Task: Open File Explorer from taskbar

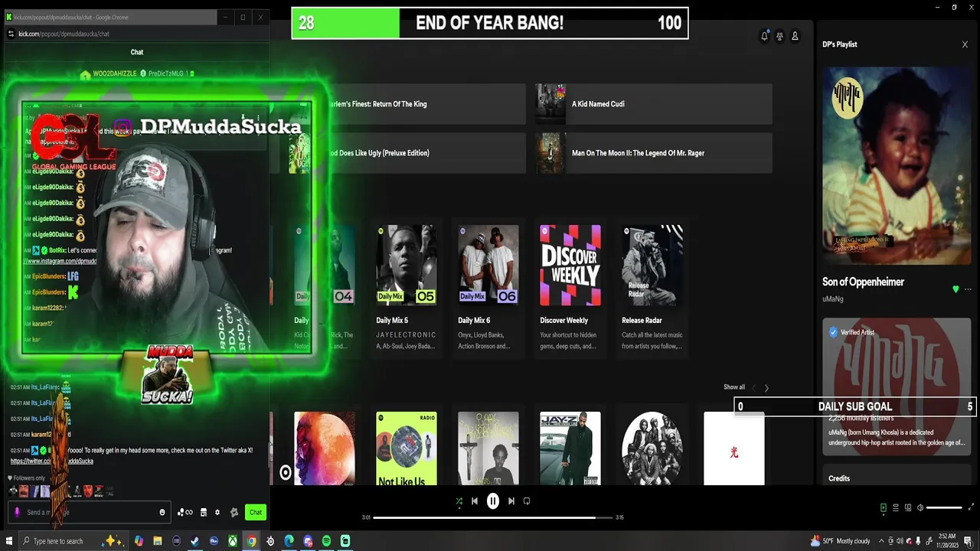Action: click(157, 541)
